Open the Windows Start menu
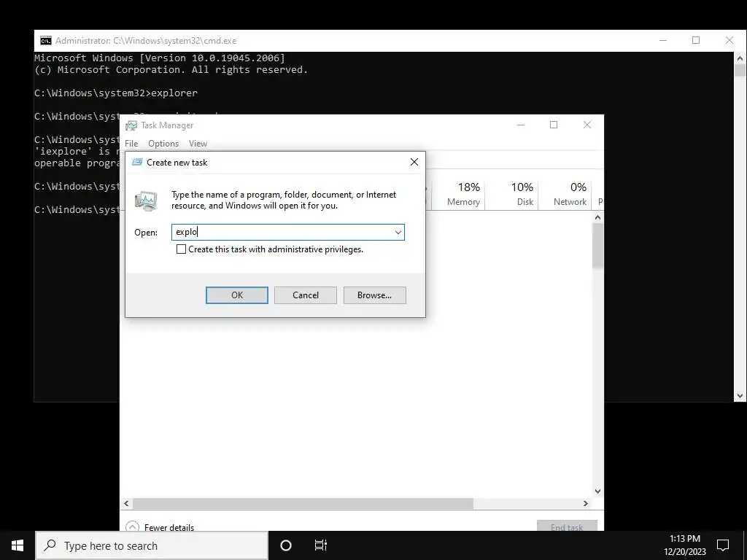747x560 pixels. point(18,545)
